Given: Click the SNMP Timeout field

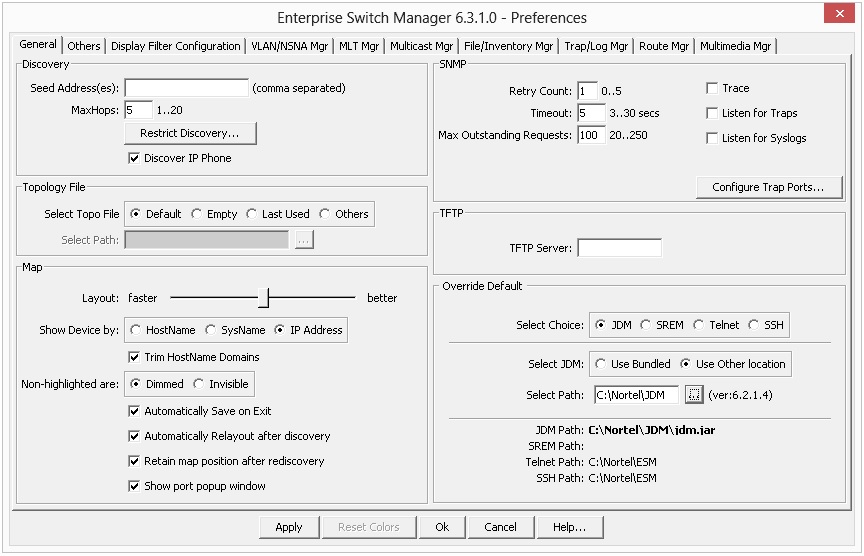Looking at the screenshot, I should [591, 113].
